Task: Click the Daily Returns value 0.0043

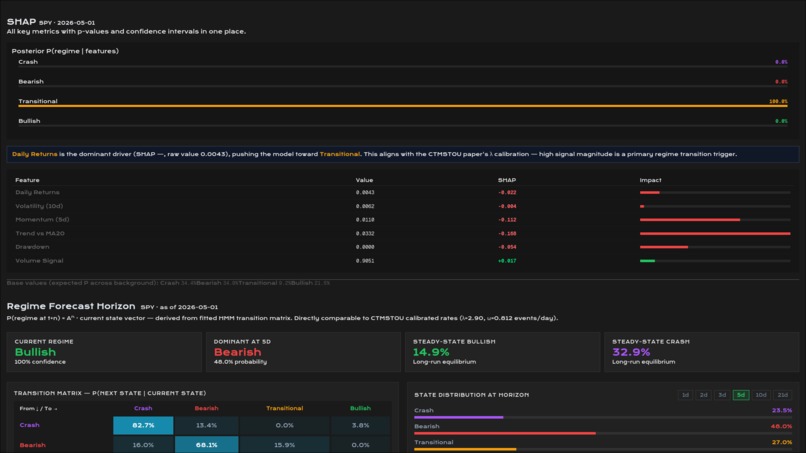Action: click(365, 192)
